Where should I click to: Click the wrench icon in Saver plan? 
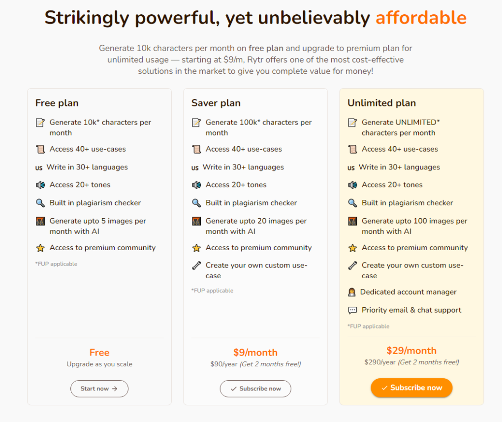pyautogui.click(x=196, y=266)
